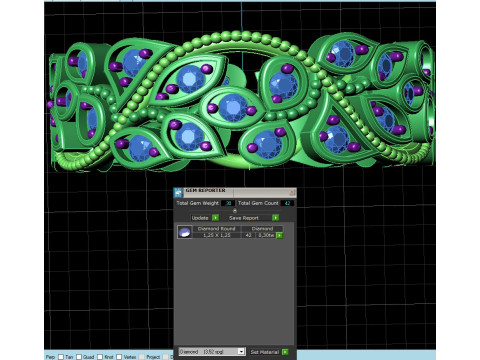
Task: Toggle the Tan snap checkbox
Action: coord(61,357)
